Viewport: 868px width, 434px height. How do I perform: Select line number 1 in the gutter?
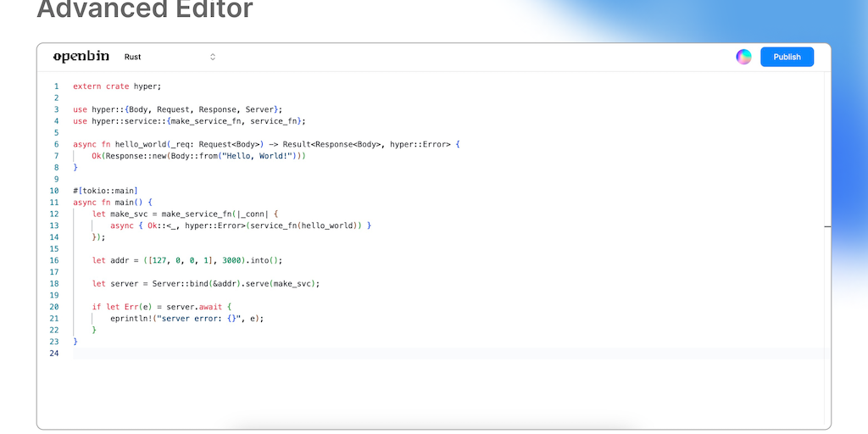(56, 86)
